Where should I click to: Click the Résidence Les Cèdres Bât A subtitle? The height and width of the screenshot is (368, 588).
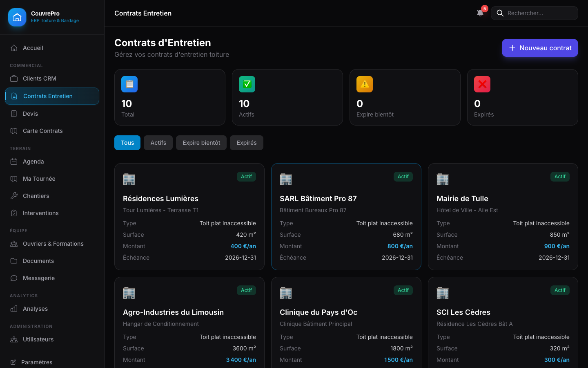click(474, 324)
